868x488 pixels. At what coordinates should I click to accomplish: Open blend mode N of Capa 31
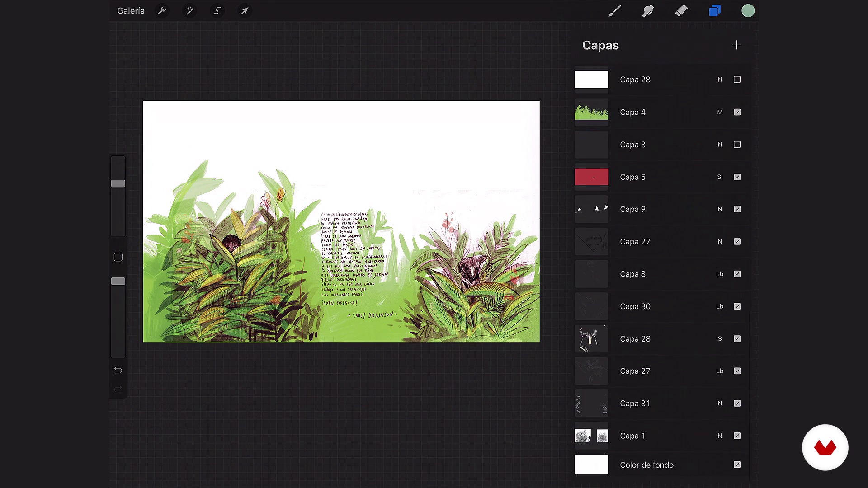[x=720, y=404]
